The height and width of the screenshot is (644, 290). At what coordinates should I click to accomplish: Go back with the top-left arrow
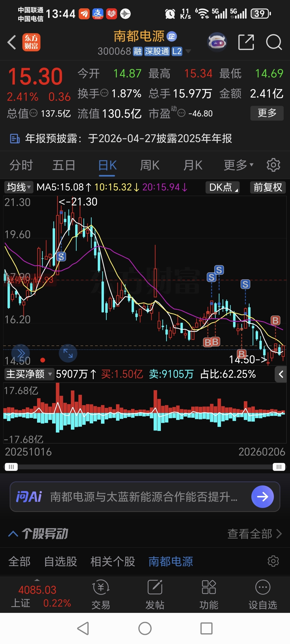12,42
